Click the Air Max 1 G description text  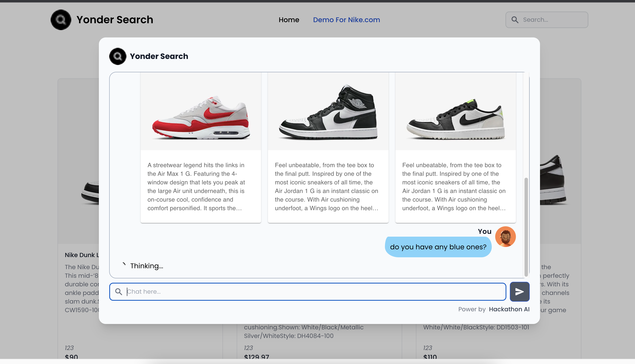(196, 187)
